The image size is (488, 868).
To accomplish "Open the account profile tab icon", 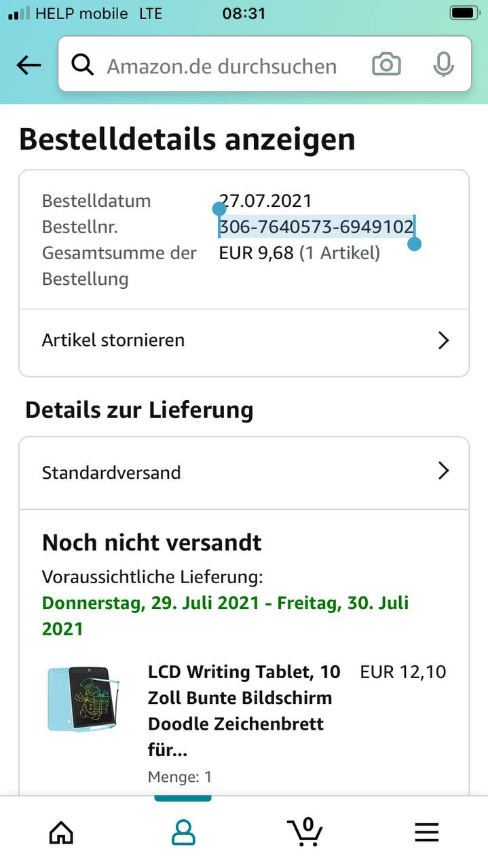I will [x=183, y=831].
